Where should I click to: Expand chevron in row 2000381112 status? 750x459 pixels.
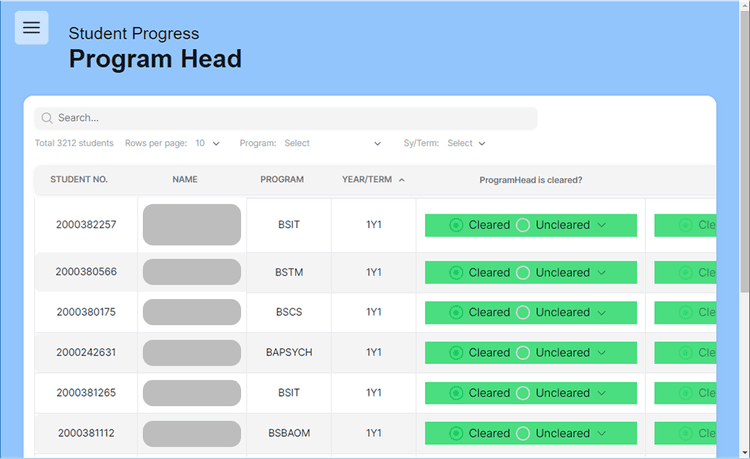(x=602, y=433)
